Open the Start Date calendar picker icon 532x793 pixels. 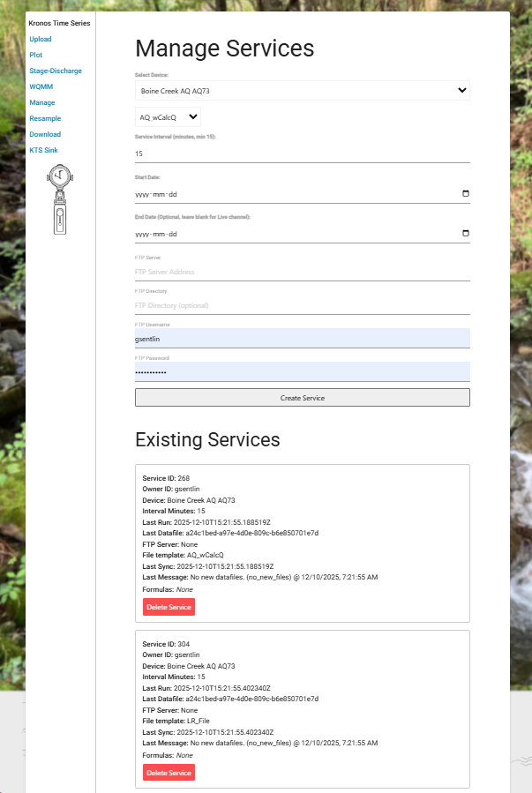coord(466,194)
